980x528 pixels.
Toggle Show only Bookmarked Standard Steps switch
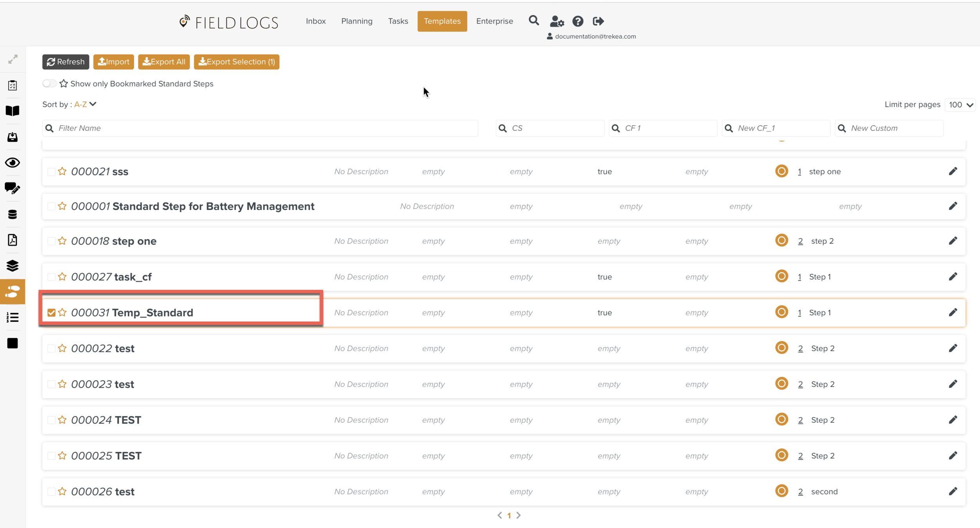(49, 83)
